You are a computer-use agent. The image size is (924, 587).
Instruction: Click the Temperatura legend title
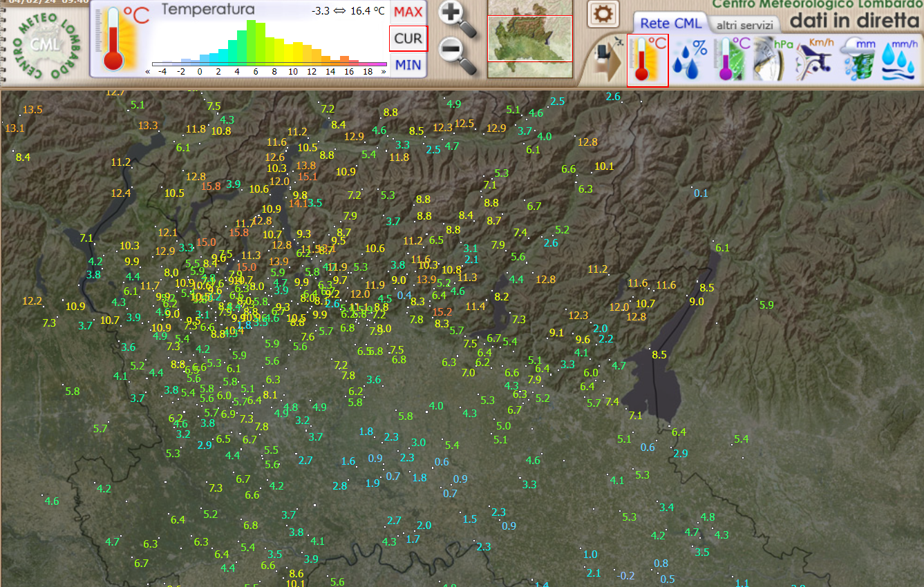(207, 10)
